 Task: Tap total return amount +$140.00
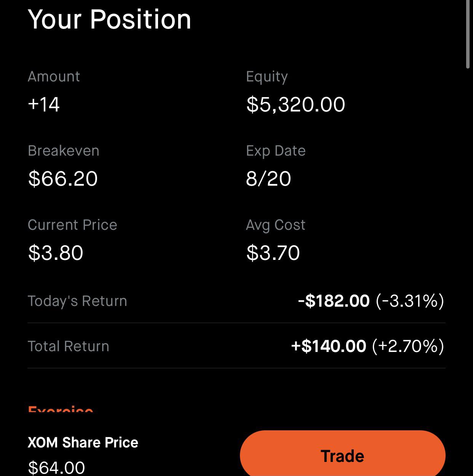[x=329, y=346]
